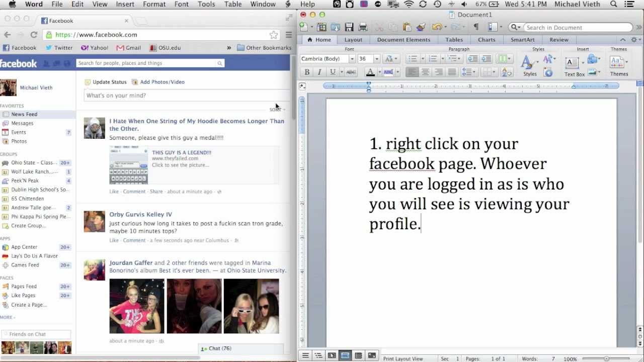This screenshot has height=362, width=644.
Task: Click the font color A swatch
Action: [x=370, y=72]
